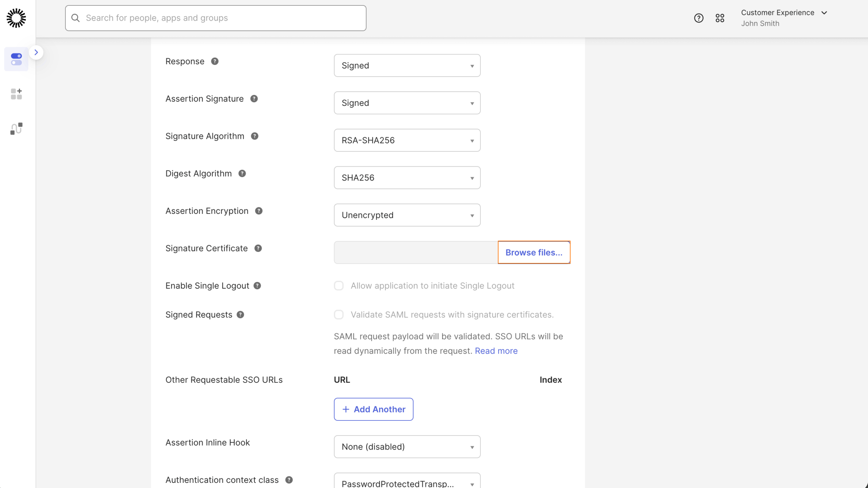The width and height of the screenshot is (868, 488).
Task: Select the toggles settings icon in sidebar
Action: coord(16,59)
